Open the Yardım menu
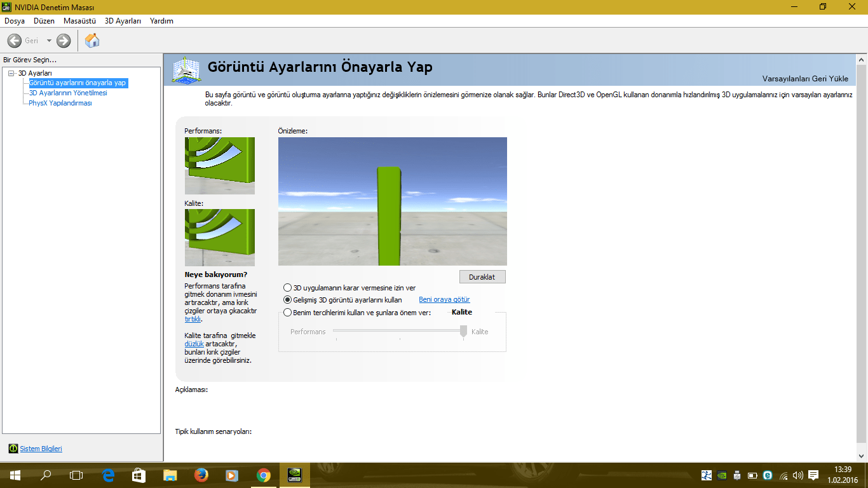The height and width of the screenshot is (488, 868). [161, 21]
